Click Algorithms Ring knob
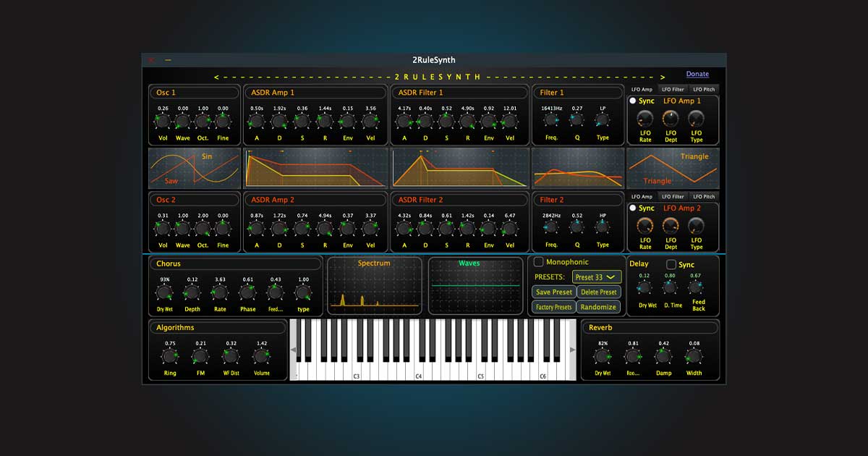Viewport: 868px width, 456px height. [x=170, y=356]
